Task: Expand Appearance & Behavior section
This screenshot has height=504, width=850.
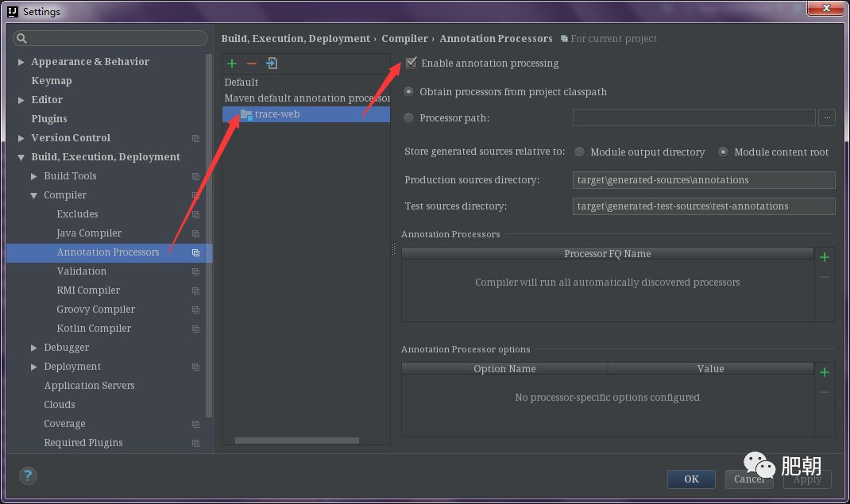Action: click(21, 62)
